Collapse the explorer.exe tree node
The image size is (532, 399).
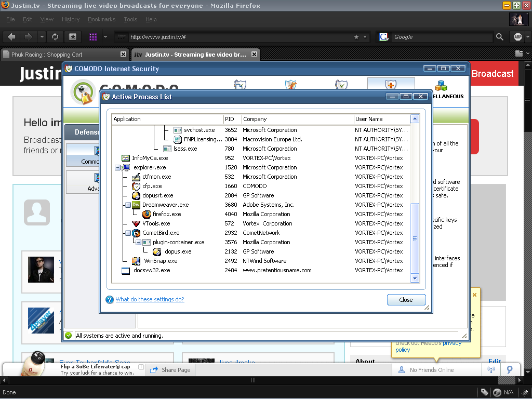117,168
